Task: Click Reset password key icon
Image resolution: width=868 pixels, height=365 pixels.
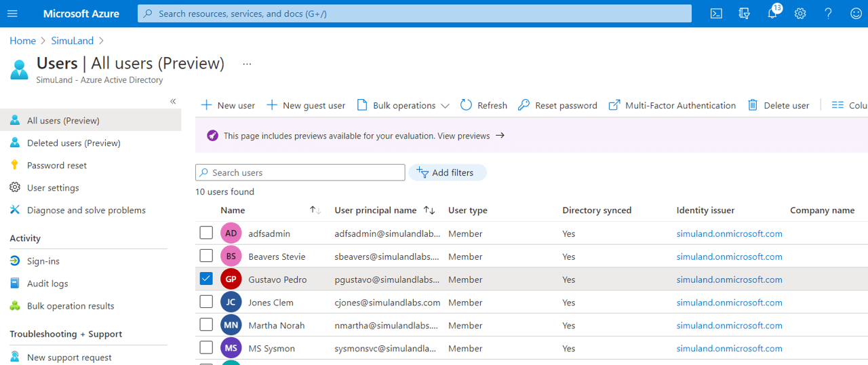Action: [524, 105]
